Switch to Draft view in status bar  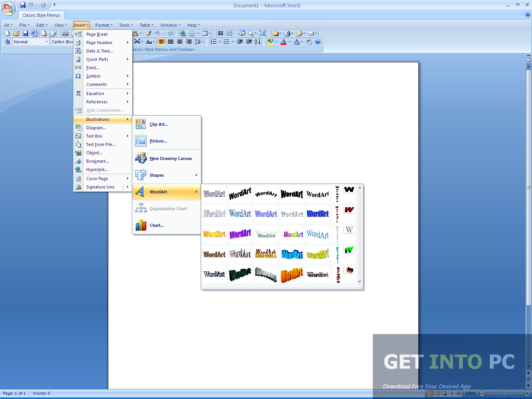[x=459, y=393]
